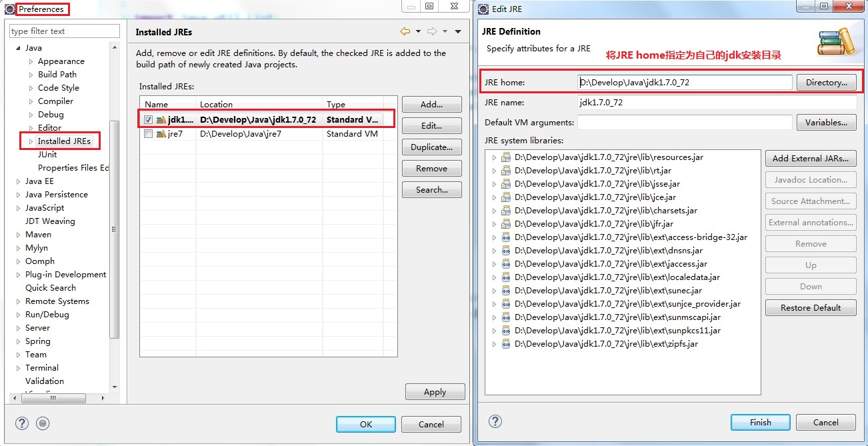The height and width of the screenshot is (446, 868).
Task: Click the Duplicate... button
Action: click(x=432, y=147)
